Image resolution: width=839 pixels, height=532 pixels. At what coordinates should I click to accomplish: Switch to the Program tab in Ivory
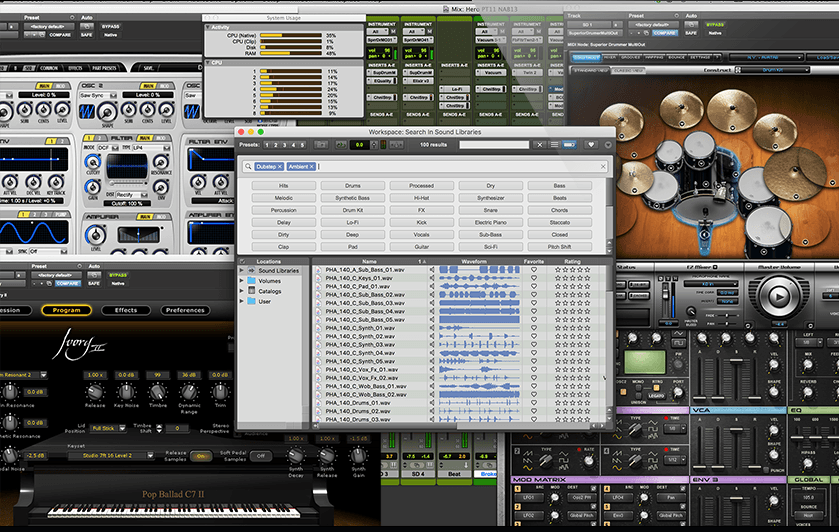pos(66,310)
